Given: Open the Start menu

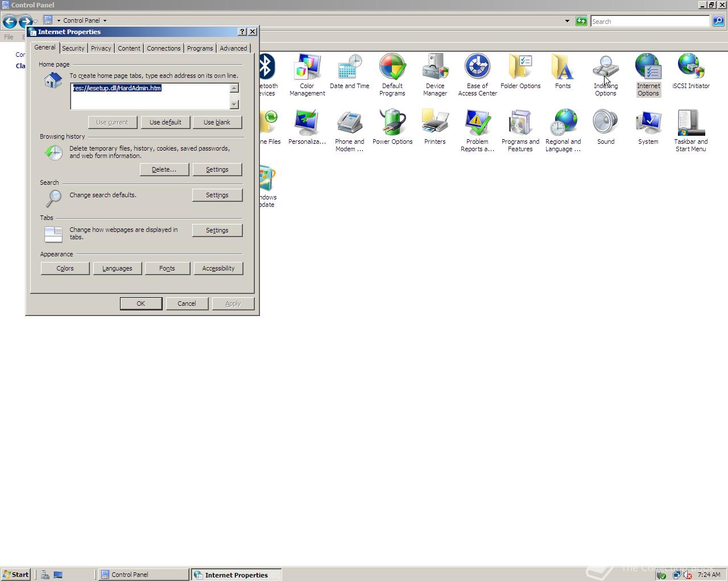Looking at the screenshot, I should (x=16, y=575).
